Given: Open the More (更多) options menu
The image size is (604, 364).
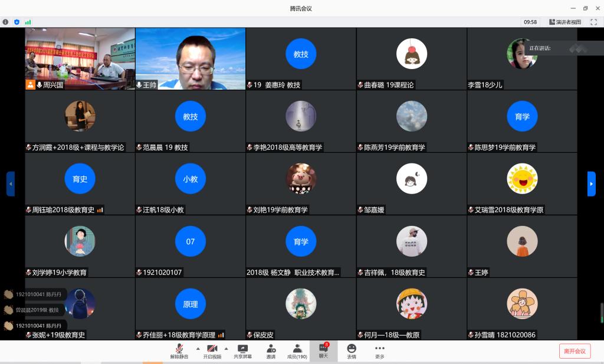Looking at the screenshot, I should pyautogui.click(x=380, y=350).
